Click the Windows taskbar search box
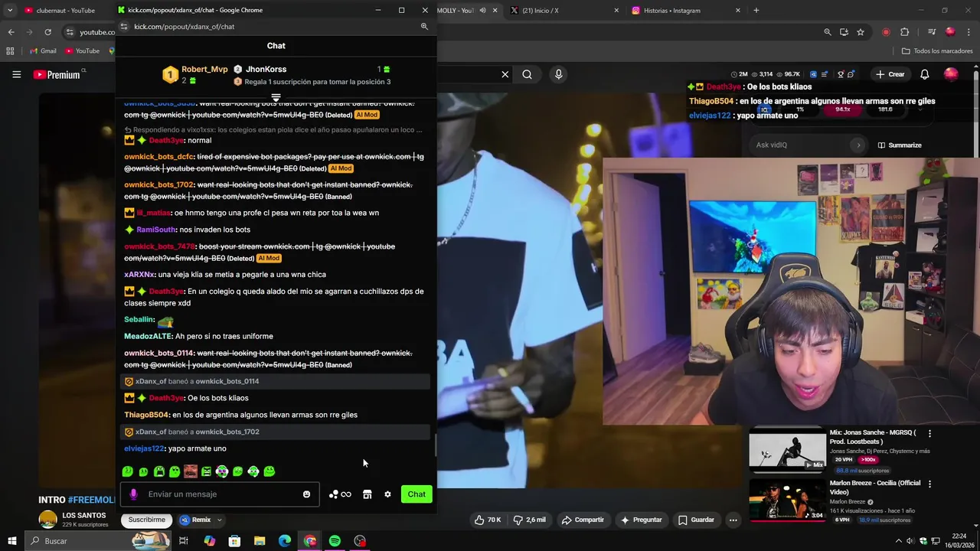The image size is (980, 551). point(100,541)
